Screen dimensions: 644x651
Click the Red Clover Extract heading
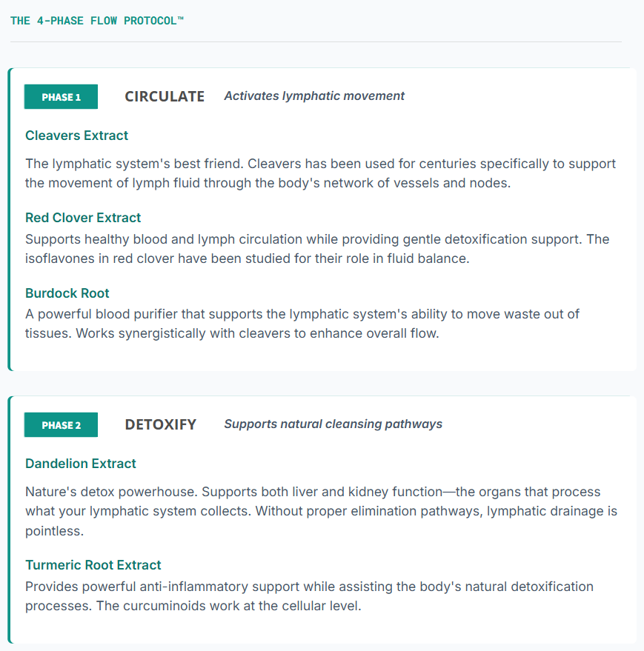(x=83, y=218)
